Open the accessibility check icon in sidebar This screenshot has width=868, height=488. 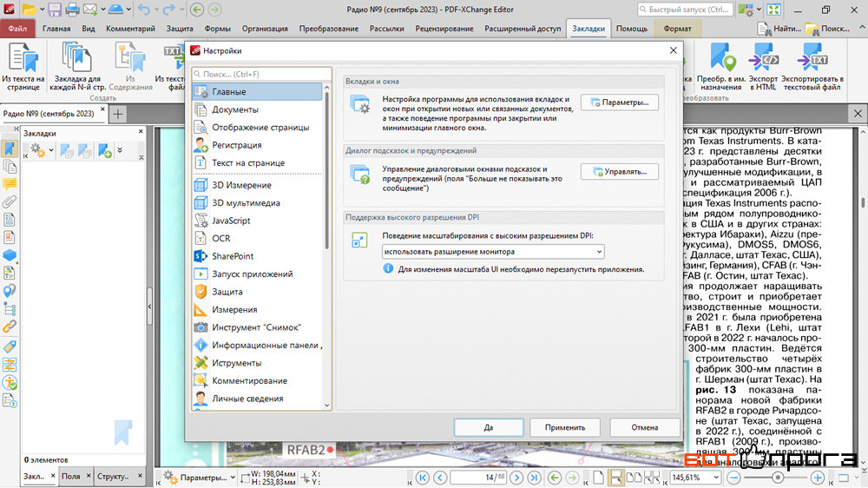pos(10,382)
